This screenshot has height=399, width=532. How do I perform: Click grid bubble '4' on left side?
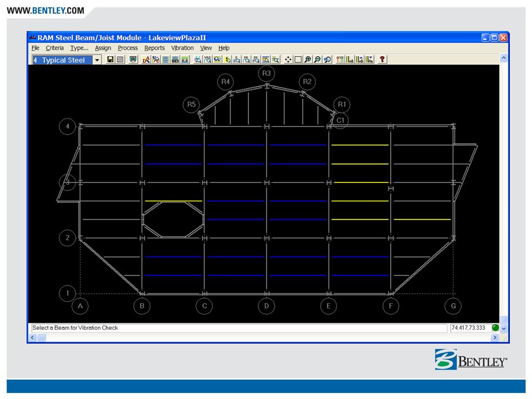pyautogui.click(x=67, y=126)
